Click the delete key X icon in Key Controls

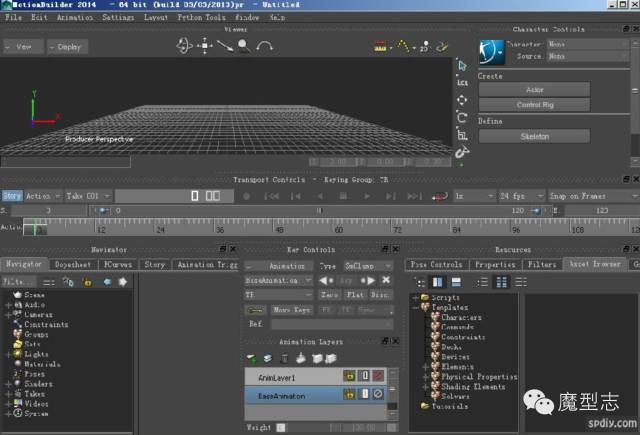[x=386, y=280]
